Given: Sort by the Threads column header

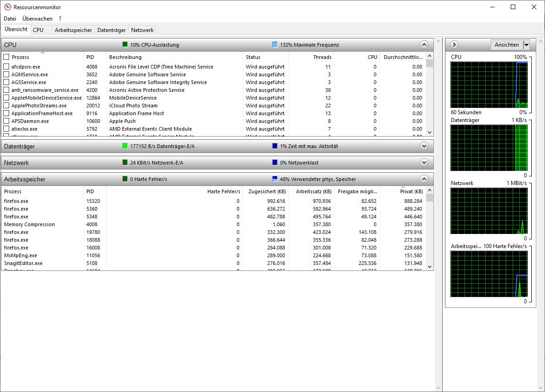Looking at the screenshot, I should click(x=311, y=57).
